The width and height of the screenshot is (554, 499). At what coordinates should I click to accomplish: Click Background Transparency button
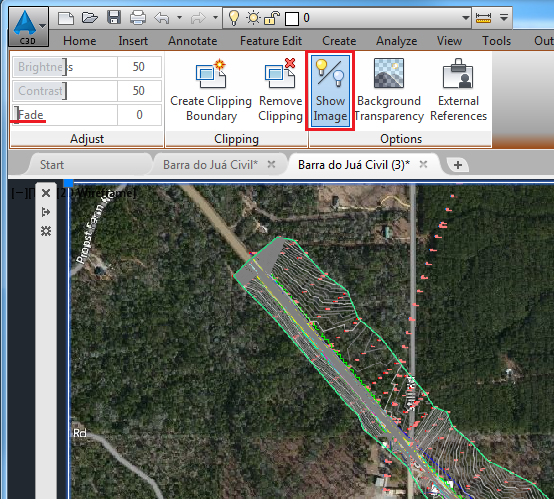[x=389, y=90]
